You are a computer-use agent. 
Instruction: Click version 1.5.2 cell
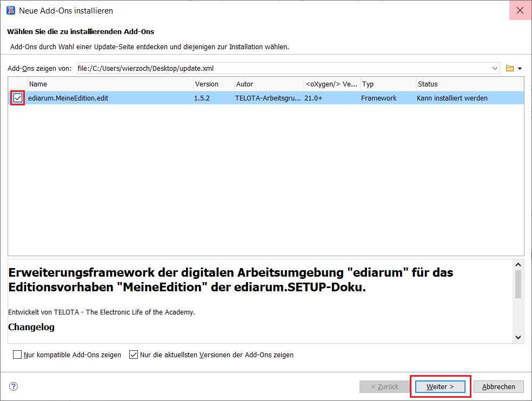(202, 98)
